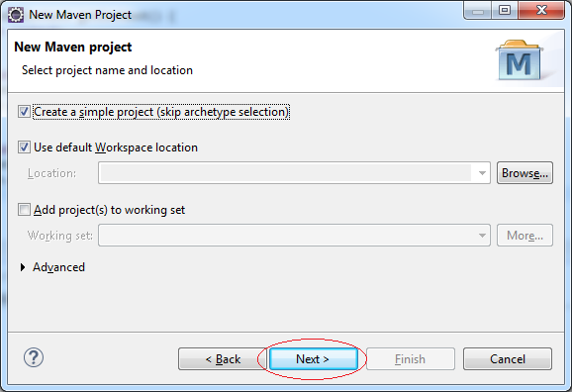Click the Advanced label text
572x392 pixels.
[58, 267]
